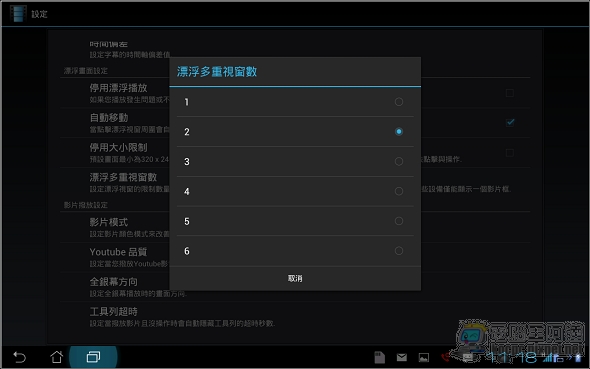This screenshot has width=590, height=369.
Task: Click the picture notification icon
Action: [x=424, y=357]
